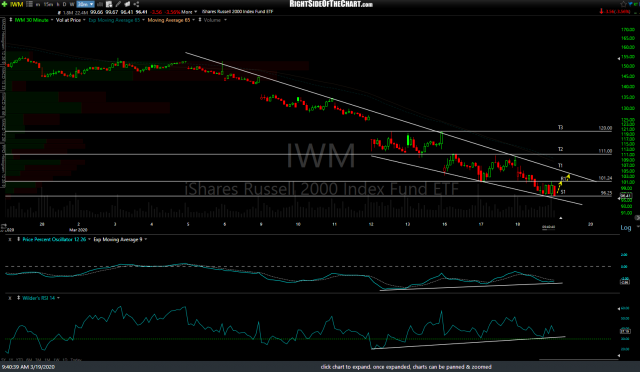Click the star favorite icon top right
640x372 pixels.
tap(623, 4)
